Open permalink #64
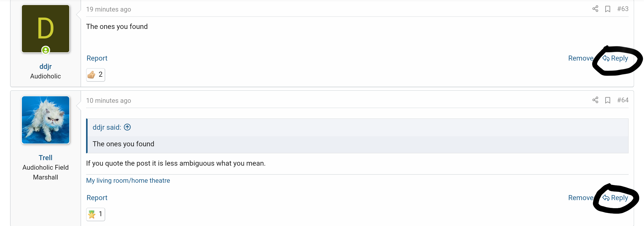 tap(623, 100)
